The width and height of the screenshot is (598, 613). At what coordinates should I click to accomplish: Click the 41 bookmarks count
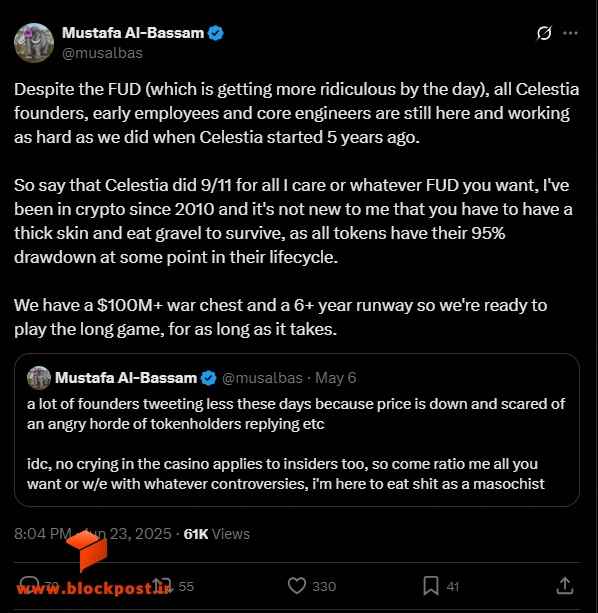coord(453,586)
